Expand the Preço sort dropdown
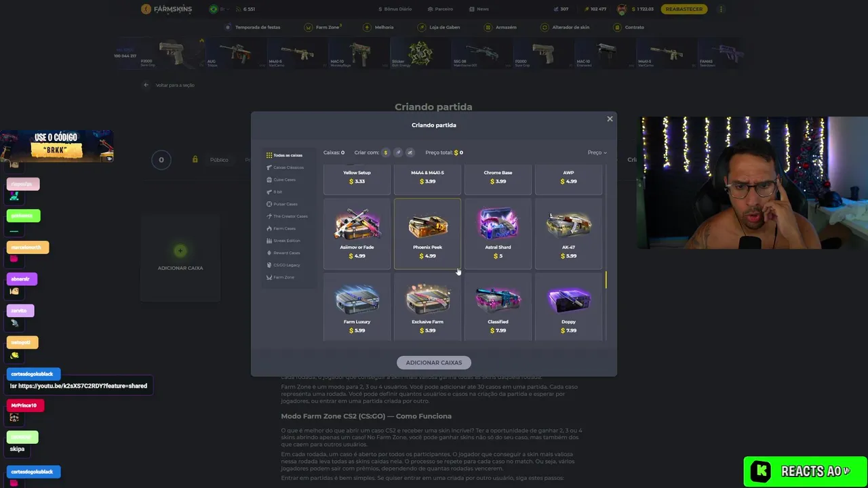 (597, 152)
